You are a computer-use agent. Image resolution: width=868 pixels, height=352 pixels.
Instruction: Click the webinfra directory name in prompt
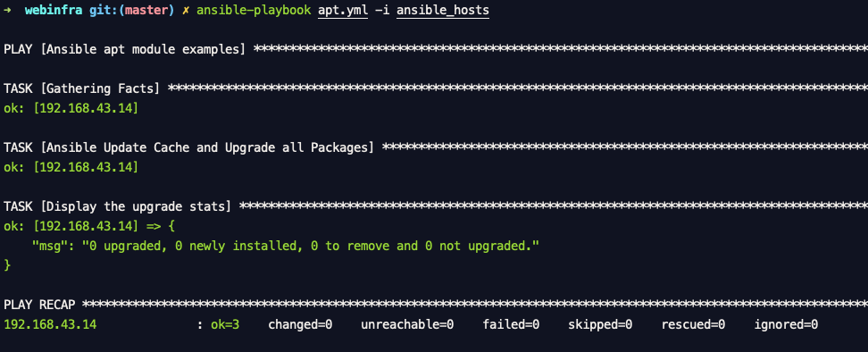click(x=54, y=10)
